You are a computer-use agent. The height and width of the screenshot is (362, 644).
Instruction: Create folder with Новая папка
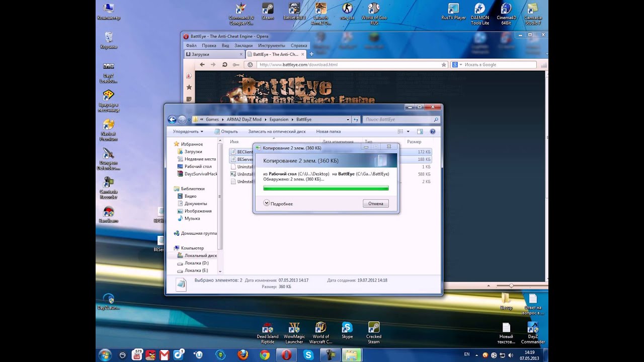(328, 131)
